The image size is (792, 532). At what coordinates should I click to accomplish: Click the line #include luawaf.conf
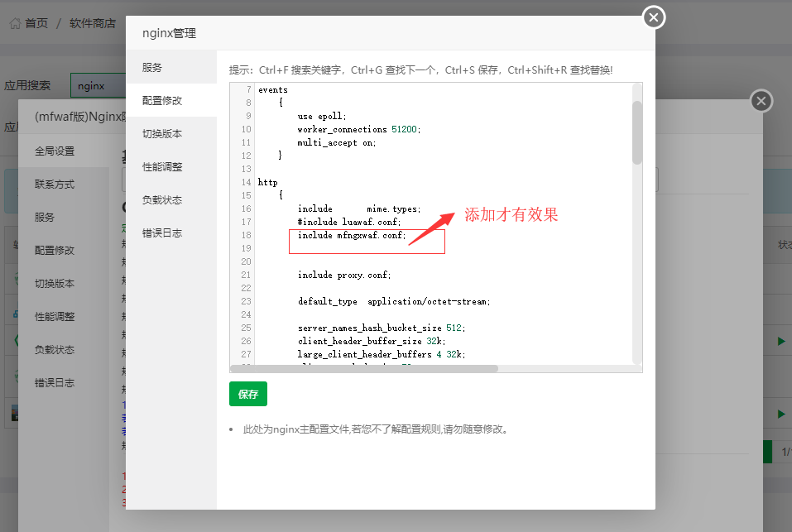(349, 222)
